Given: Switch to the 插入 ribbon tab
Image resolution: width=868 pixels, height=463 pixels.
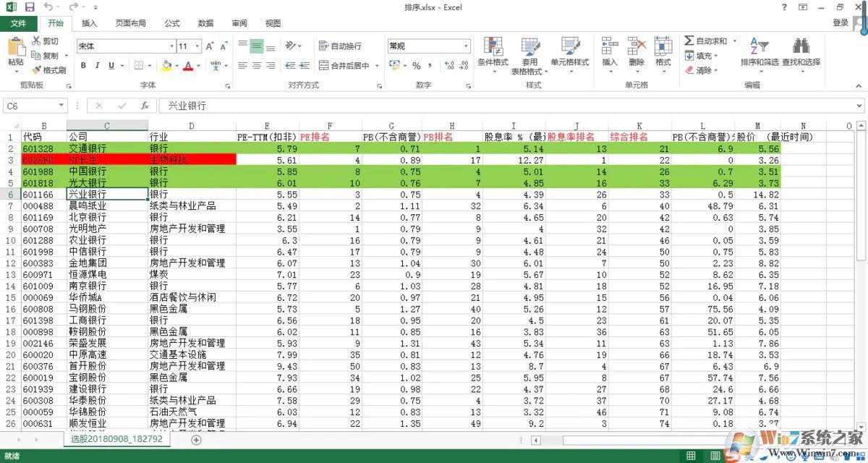Looking at the screenshot, I should click(89, 23).
